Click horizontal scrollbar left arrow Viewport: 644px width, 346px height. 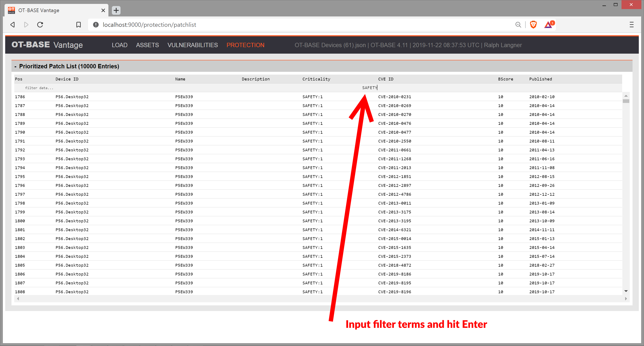point(18,299)
